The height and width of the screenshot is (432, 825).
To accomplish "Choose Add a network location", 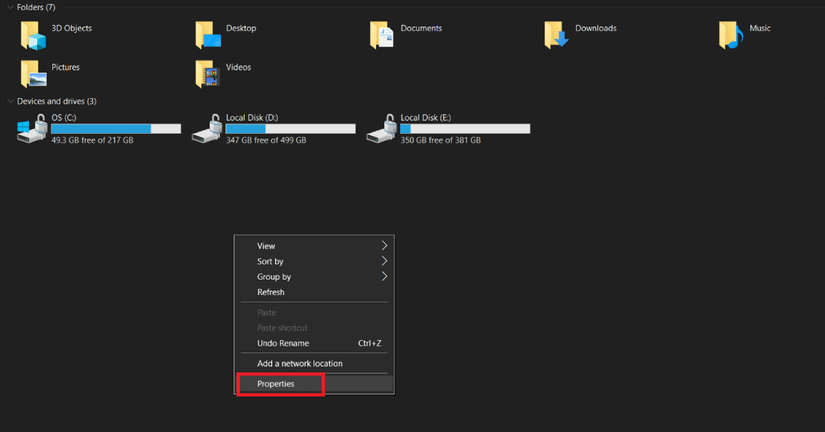I will click(x=314, y=364).
